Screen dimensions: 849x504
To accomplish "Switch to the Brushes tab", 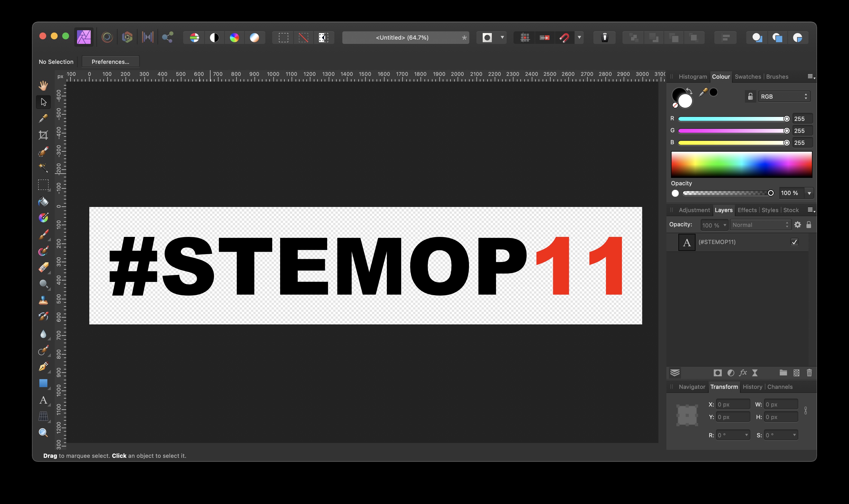I will pyautogui.click(x=777, y=77).
